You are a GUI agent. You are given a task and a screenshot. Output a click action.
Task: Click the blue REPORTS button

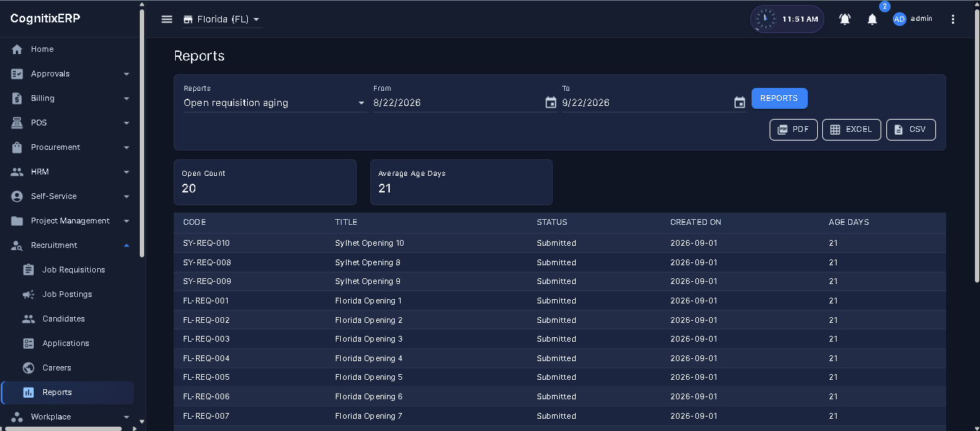point(779,98)
